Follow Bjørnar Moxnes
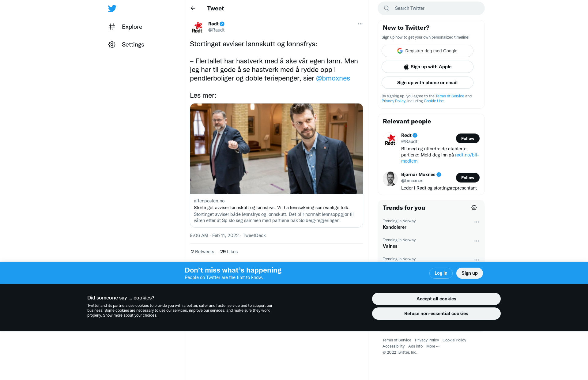588x380 pixels. [x=468, y=178]
